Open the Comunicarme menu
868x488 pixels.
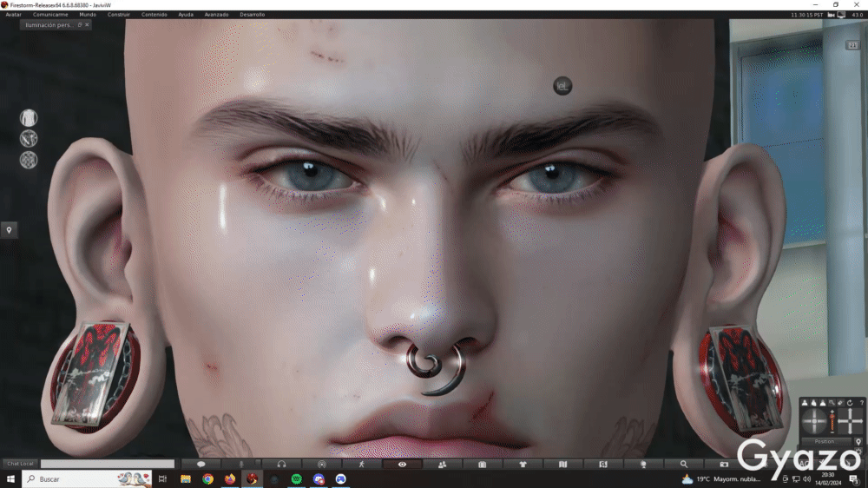tap(50, 15)
